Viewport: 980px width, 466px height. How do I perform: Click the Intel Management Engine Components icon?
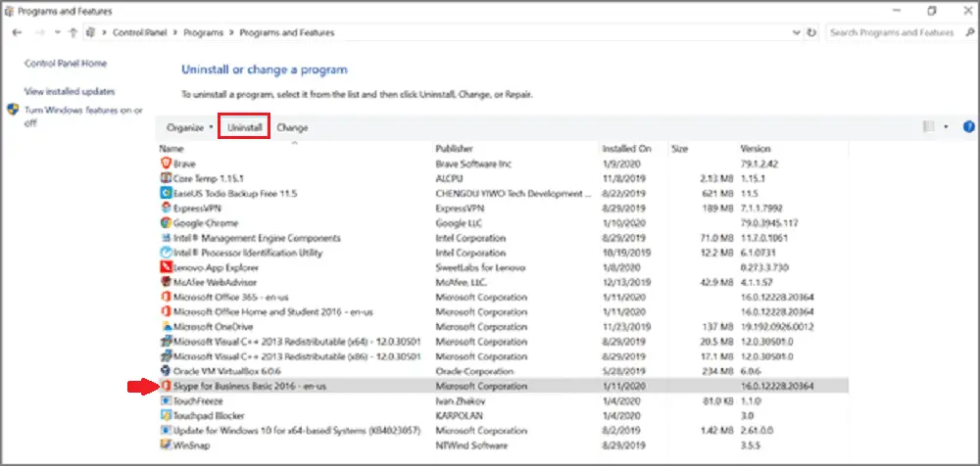[x=166, y=237]
